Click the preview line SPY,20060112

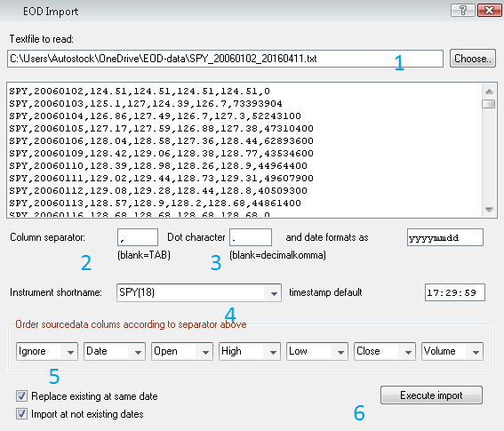click(x=158, y=190)
